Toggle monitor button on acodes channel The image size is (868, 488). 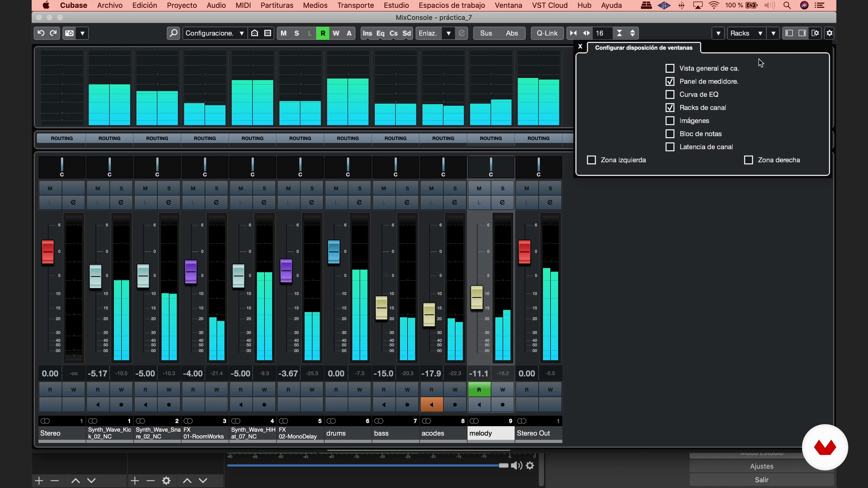point(432,405)
